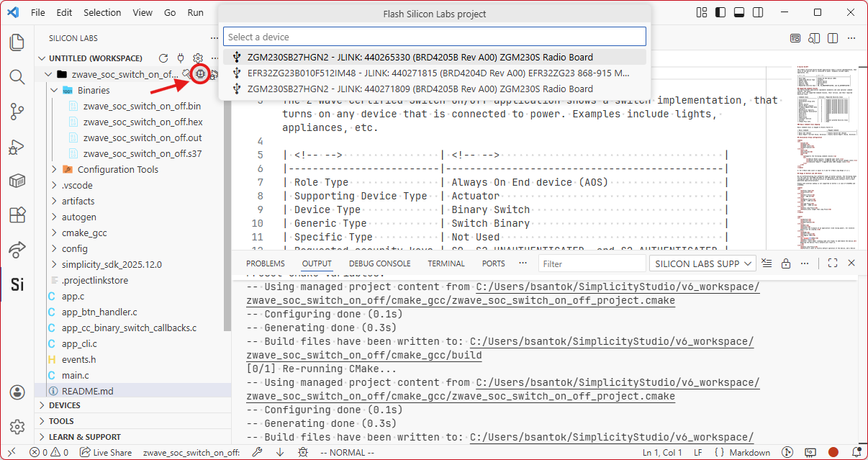Switch to the PORTS tab
Screen dimensions: 868x460
494,263
